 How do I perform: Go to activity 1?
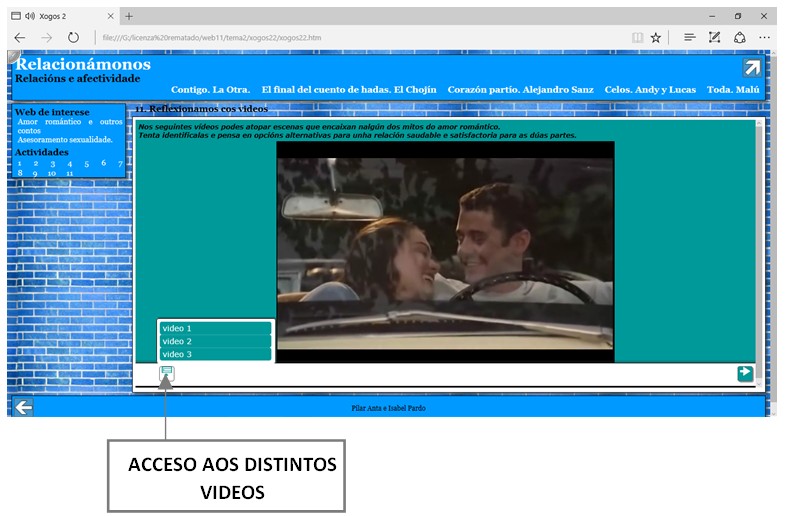20,164
